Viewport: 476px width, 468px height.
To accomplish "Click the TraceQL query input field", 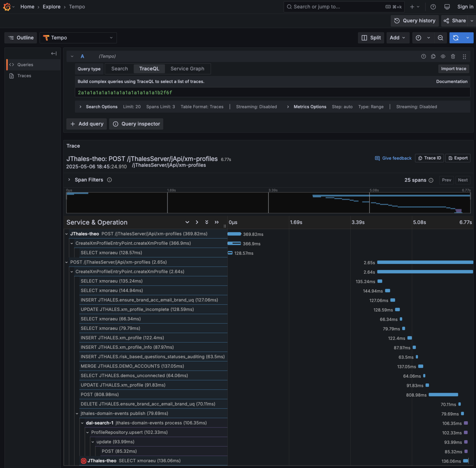I will point(272,93).
